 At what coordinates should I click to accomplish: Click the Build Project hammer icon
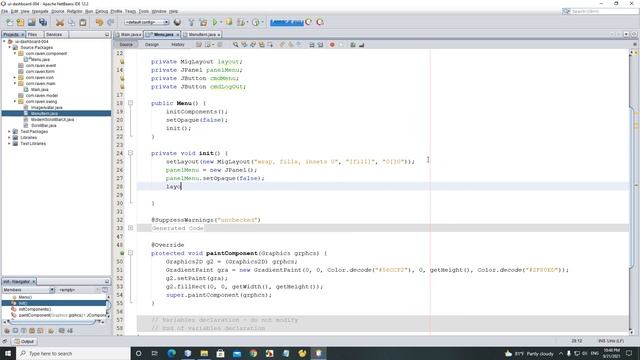pos(191,22)
